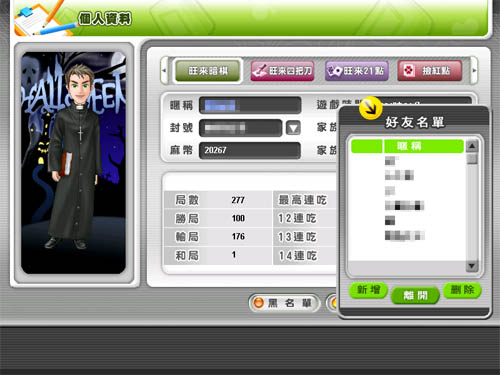Click the 新增 add friend button
The height and width of the screenshot is (375, 500).
(x=368, y=290)
